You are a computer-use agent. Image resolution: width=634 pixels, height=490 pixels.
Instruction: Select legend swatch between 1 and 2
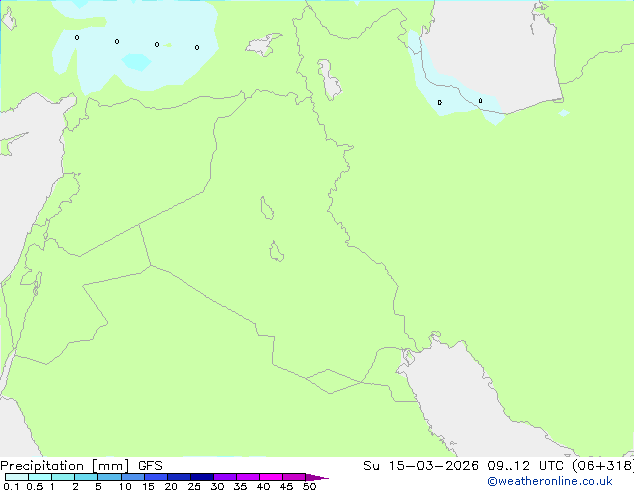point(63,477)
